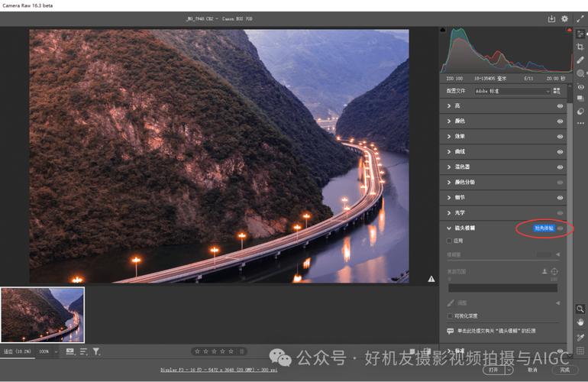Toggle visibility eye of 细节 panel
The width and height of the screenshot is (588, 382).
click(560, 198)
